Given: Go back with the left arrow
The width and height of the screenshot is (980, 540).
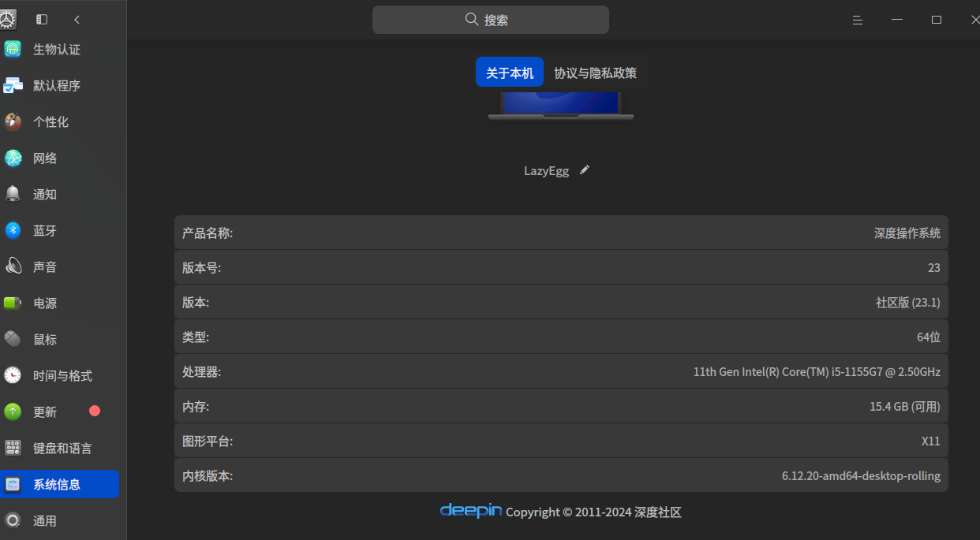Looking at the screenshot, I should 77,20.
